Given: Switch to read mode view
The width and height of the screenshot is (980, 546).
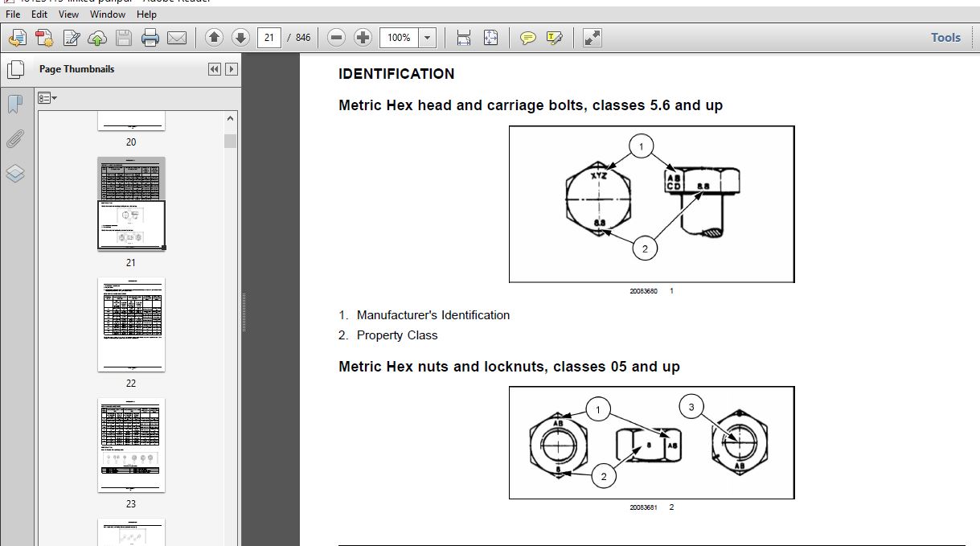Looking at the screenshot, I should 593,38.
